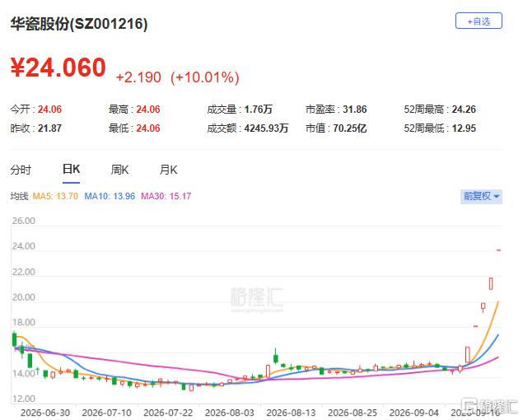The height and width of the screenshot is (420, 523).
Task: Click the MA10: 13.96 indicator label
Action: [110, 196]
